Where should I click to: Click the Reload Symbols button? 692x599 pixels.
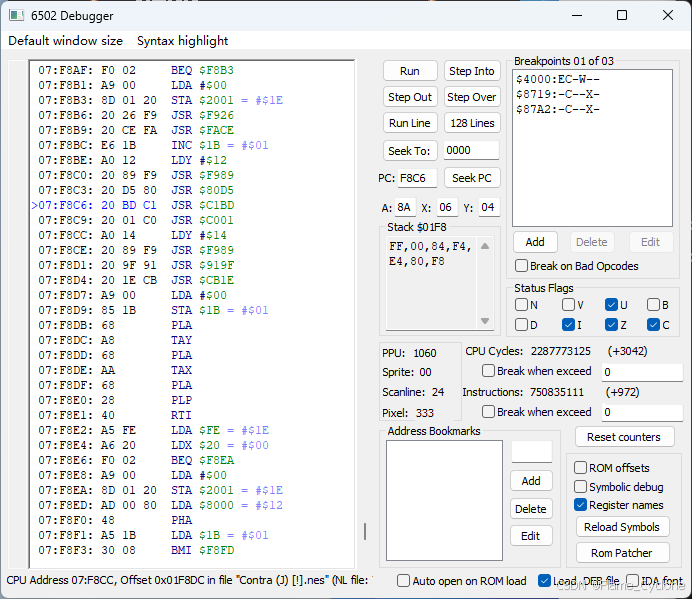tap(622, 527)
